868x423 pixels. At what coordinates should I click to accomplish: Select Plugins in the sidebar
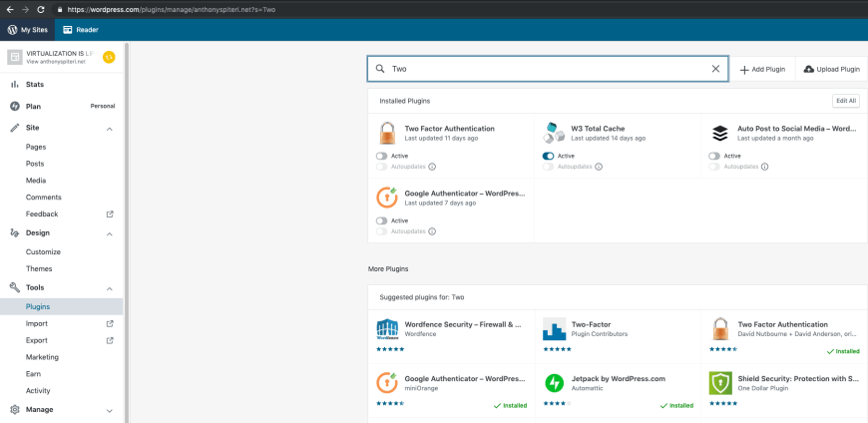point(38,306)
